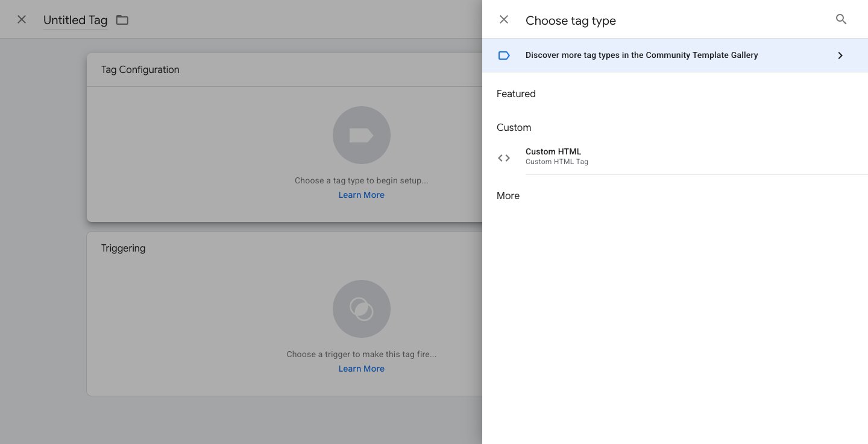Click Choose a tag type to begin setup text

point(361,180)
